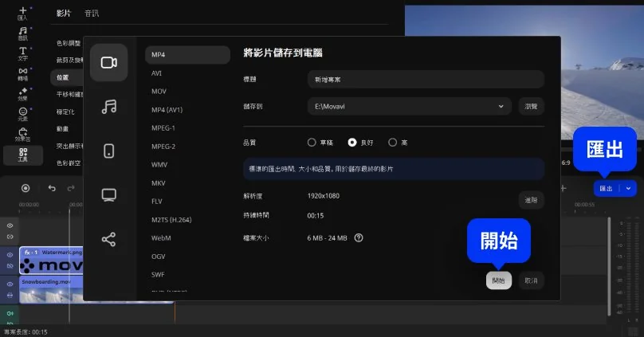This screenshot has height=337, width=644.
Task: Hide the Watermark.png track with eye icon
Action: 10,254
